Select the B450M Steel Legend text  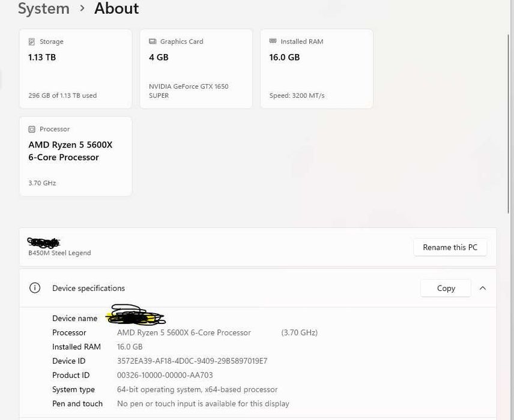pyautogui.click(x=59, y=253)
